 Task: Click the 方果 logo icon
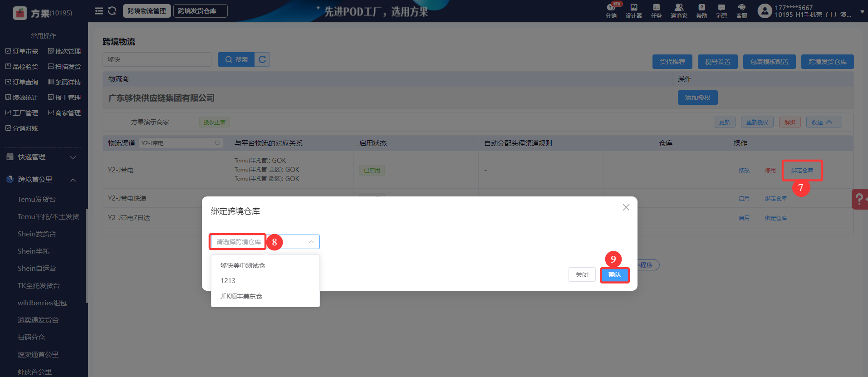[x=20, y=13]
